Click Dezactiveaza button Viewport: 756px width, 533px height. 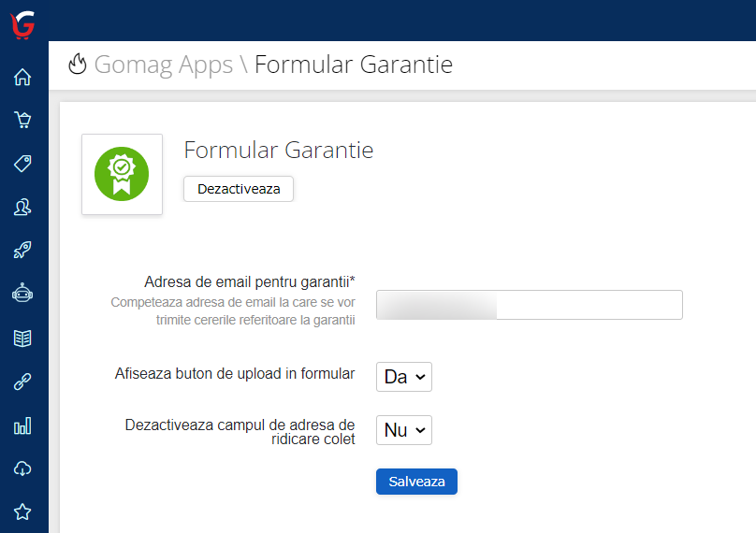pos(239,189)
